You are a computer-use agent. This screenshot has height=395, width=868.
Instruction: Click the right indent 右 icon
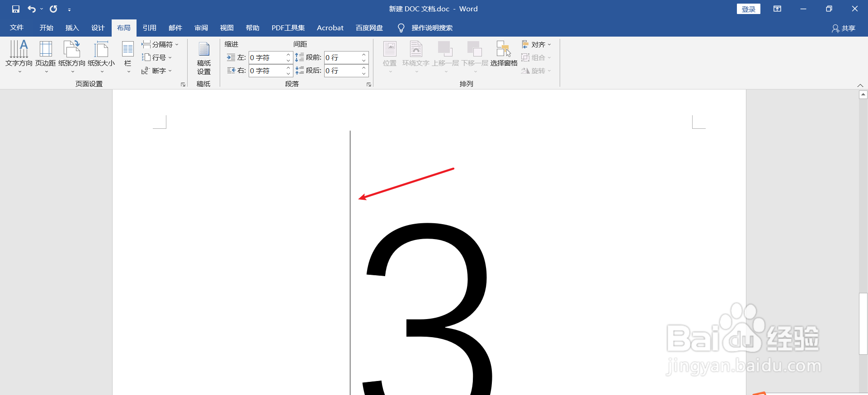point(231,71)
